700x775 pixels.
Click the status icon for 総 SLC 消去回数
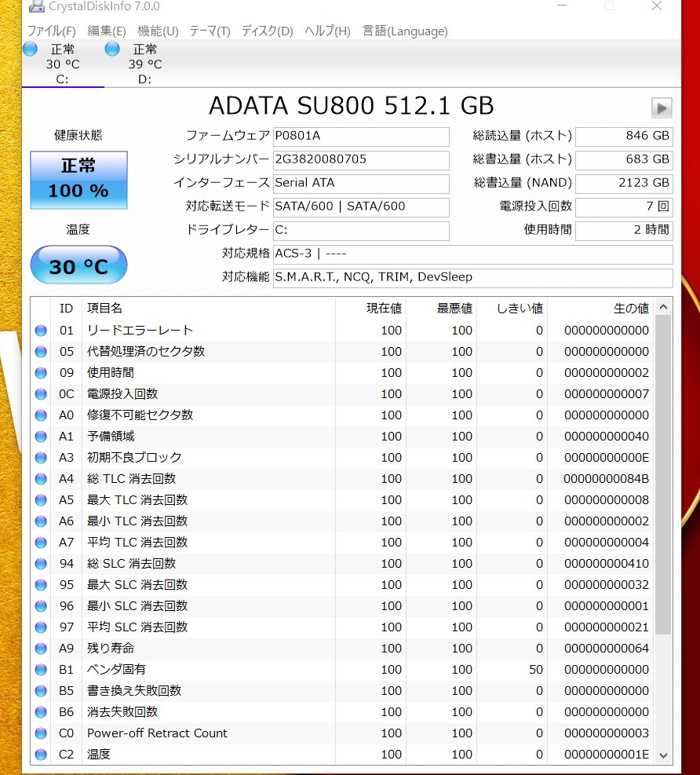tap(41, 564)
